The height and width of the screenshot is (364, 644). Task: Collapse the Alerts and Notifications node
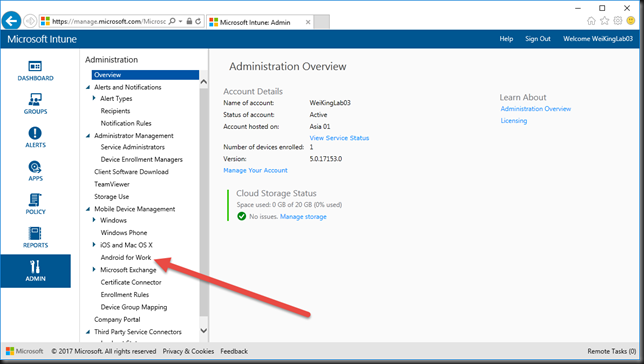coord(88,87)
